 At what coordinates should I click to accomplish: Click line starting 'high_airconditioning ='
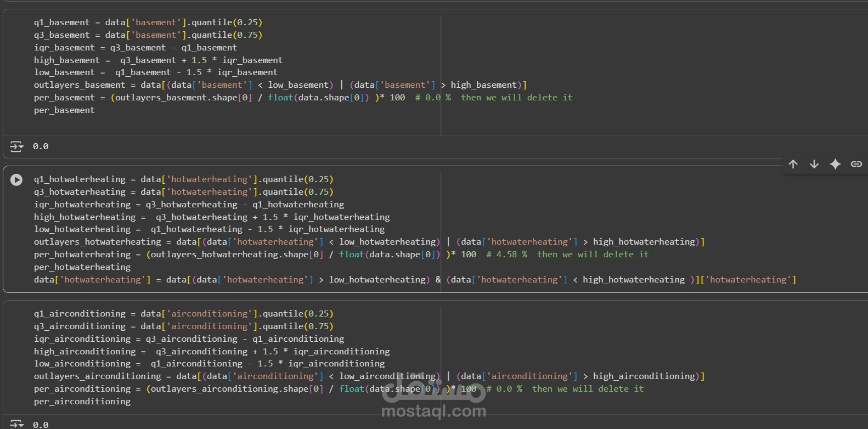[x=212, y=352]
